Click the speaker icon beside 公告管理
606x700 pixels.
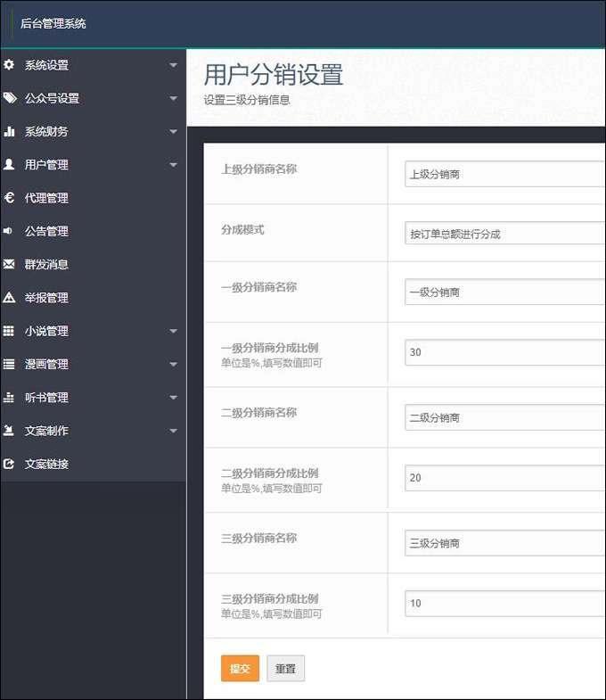[x=9, y=231]
